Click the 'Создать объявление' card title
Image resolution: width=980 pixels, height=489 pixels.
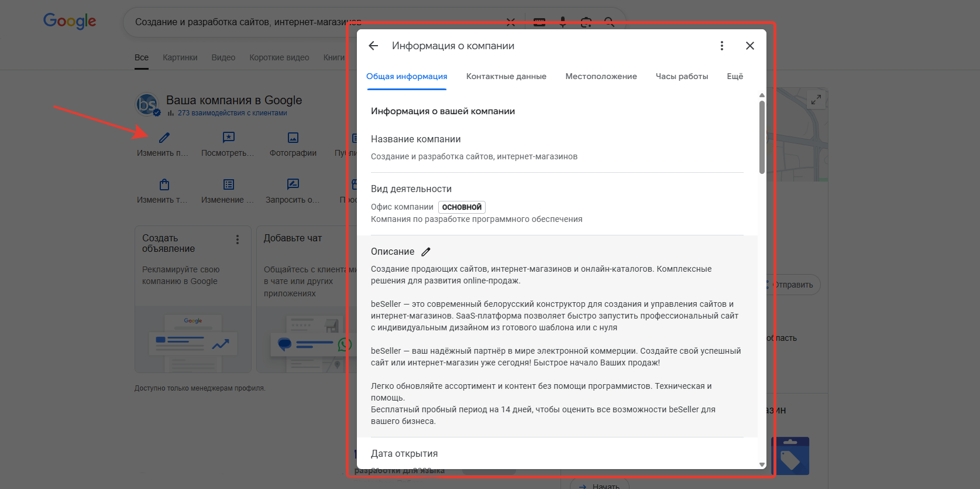169,244
